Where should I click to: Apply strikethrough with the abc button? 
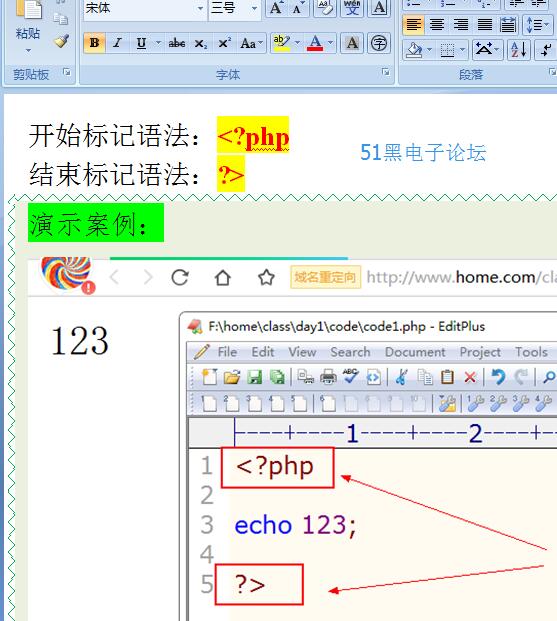pyautogui.click(x=177, y=43)
